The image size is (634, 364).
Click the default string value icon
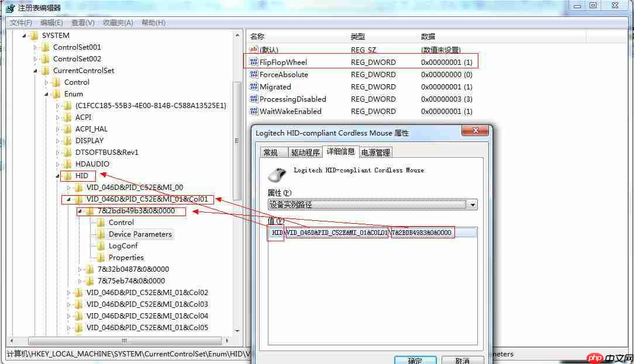pos(253,49)
